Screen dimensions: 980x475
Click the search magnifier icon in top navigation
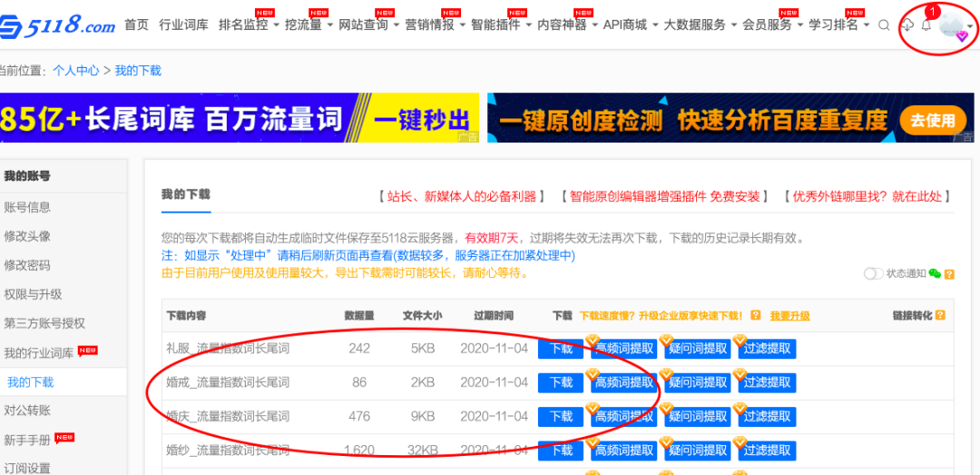tap(884, 25)
